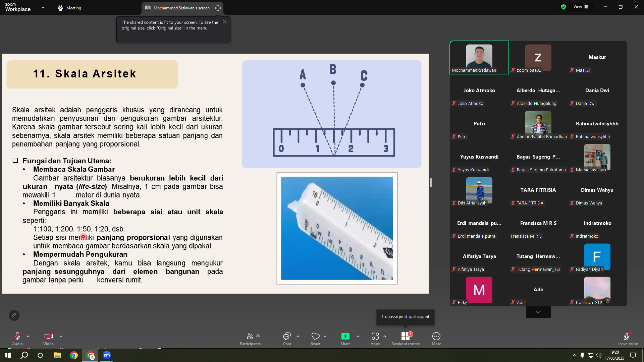Click Fransisca M R S participant name
Screen dimensions: 644x362
point(538,223)
